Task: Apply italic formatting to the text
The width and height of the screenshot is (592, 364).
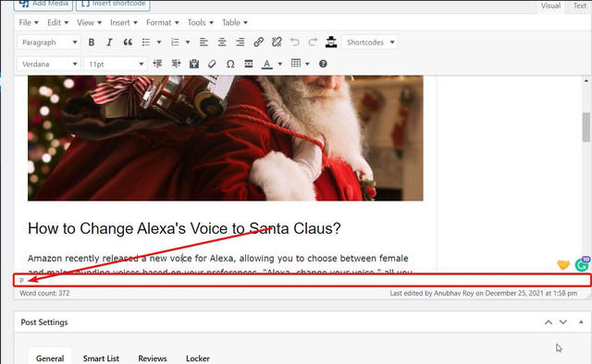Action: coord(109,42)
